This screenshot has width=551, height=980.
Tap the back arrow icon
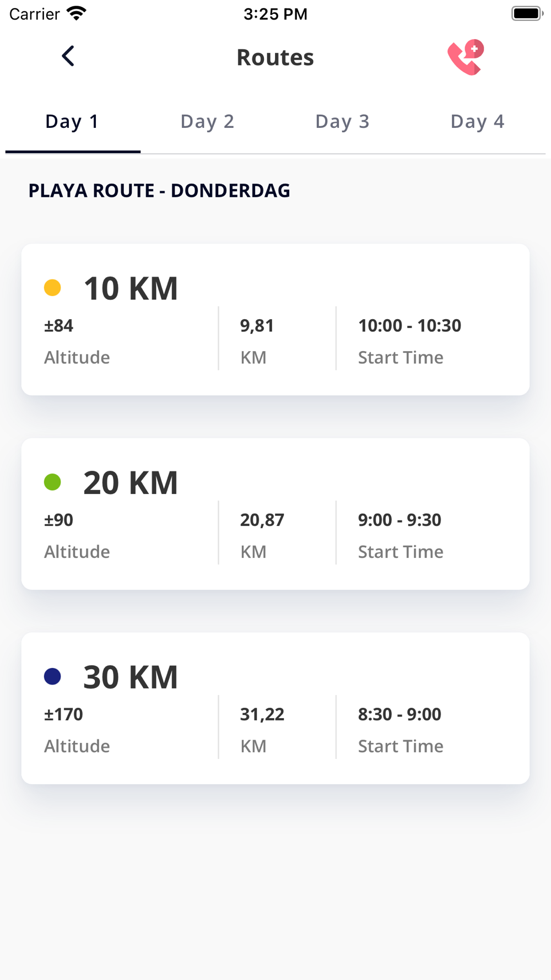(68, 56)
